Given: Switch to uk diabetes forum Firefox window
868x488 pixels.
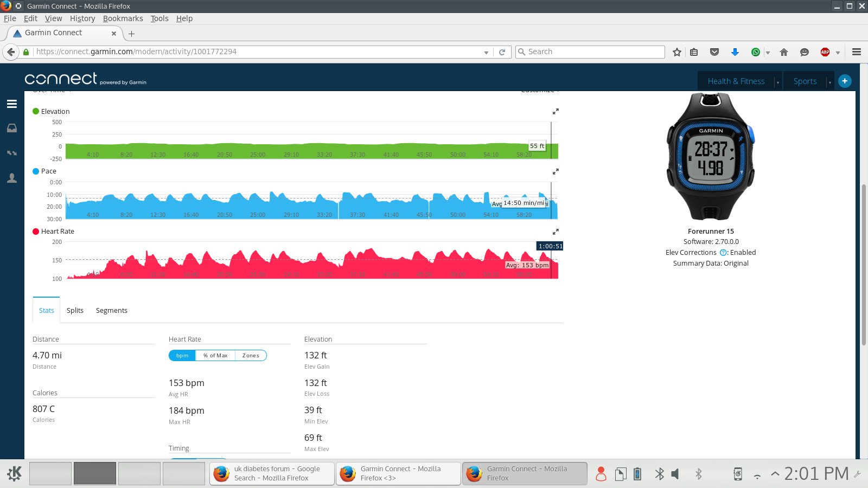Looking at the screenshot, I should pos(272,474).
